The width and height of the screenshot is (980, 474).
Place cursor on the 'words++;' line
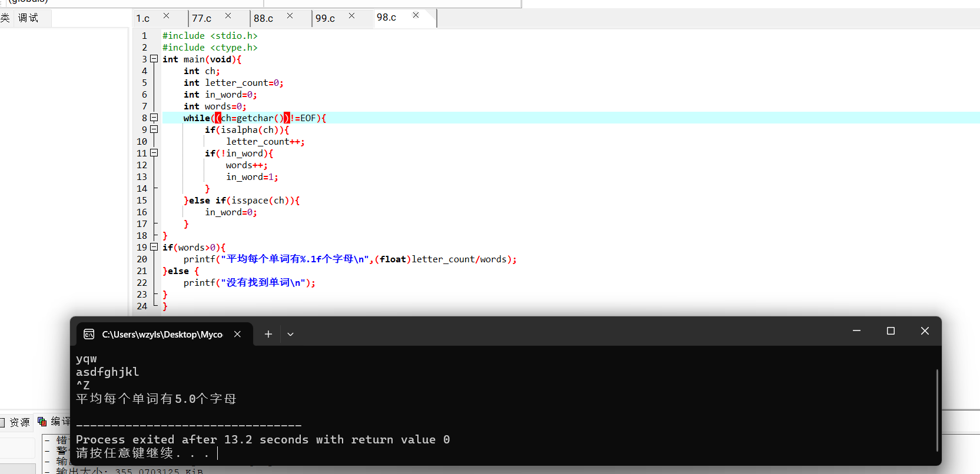tap(247, 165)
